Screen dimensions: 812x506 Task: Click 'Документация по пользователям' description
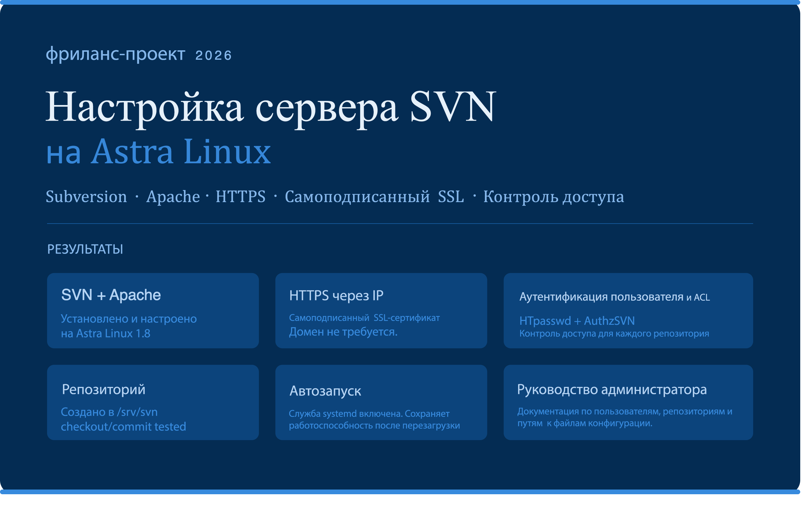click(x=625, y=417)
